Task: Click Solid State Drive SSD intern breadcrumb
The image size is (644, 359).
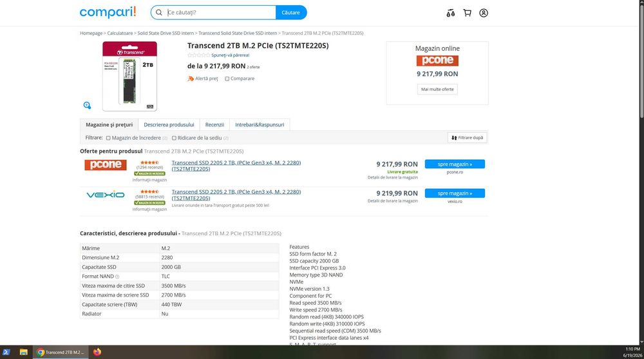Action: 166,34
